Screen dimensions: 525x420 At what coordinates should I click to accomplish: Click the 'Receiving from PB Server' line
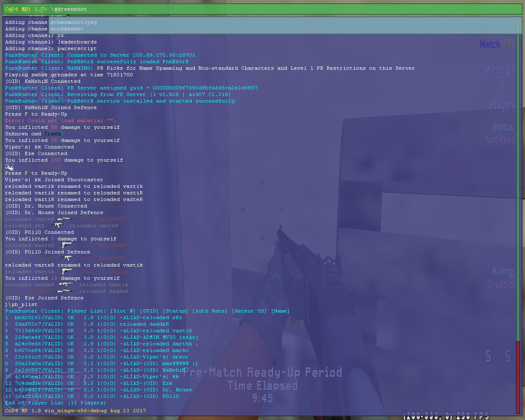click(118, 94)
